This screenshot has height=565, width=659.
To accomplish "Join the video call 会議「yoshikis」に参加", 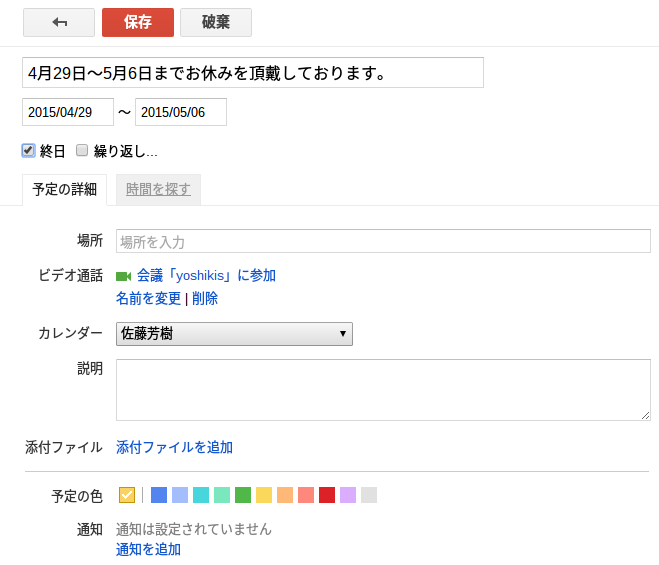I will coord(206,275).
